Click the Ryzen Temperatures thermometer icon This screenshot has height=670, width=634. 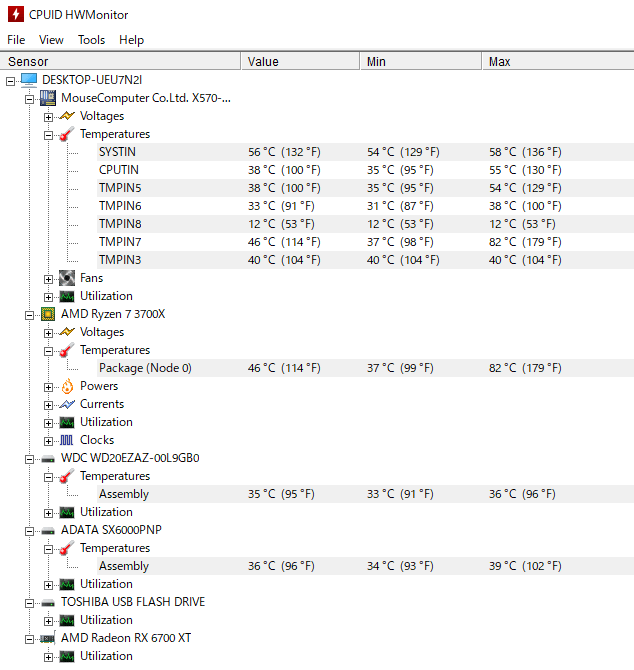pyautogui.click(x=67, y=350)
